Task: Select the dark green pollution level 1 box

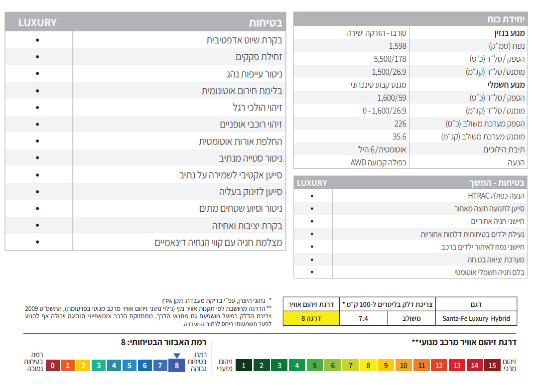Action: [244, 366]
